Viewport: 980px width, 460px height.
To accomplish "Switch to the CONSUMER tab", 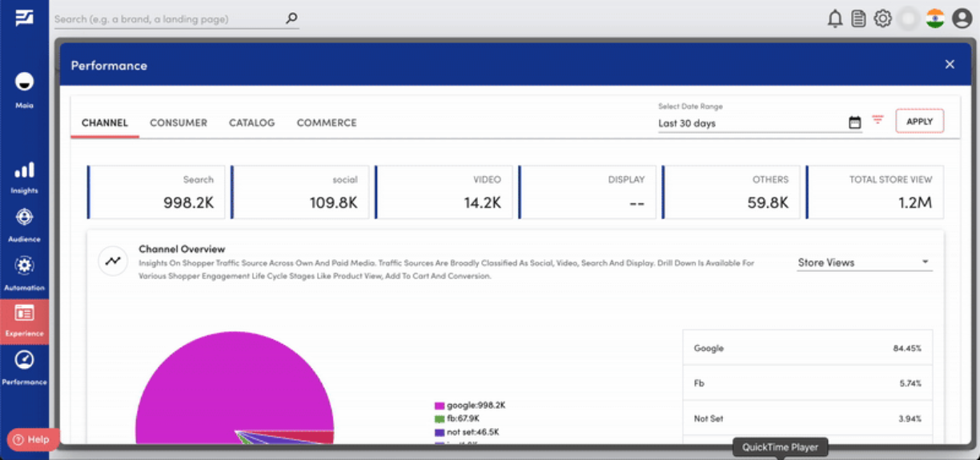I will [x=179, y=122].
